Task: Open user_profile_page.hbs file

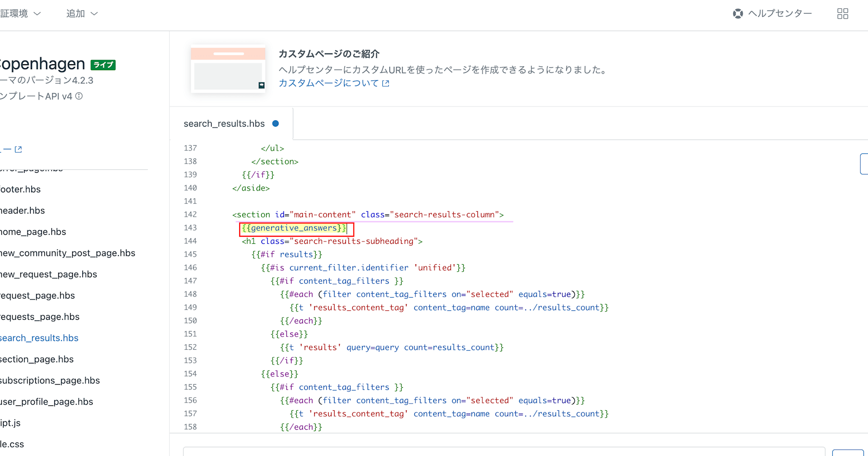Action: 47,402
